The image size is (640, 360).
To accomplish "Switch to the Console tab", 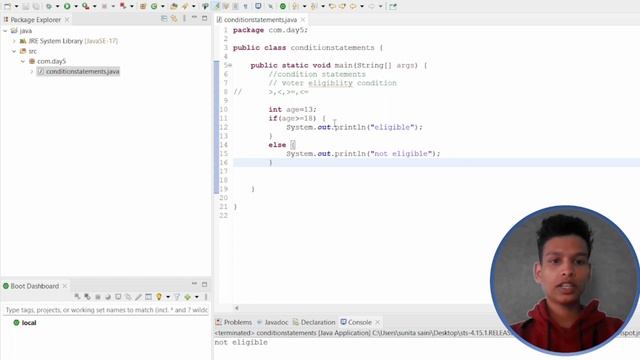I will tap(356, 322).
